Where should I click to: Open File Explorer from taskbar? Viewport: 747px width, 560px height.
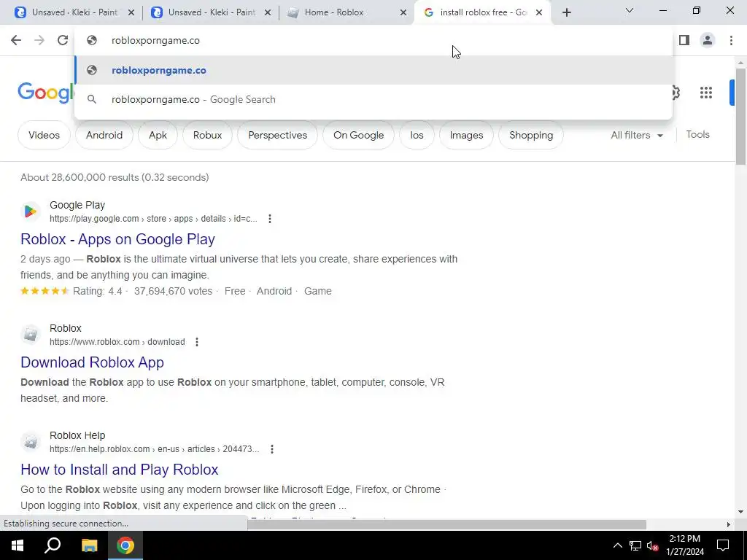89,545
